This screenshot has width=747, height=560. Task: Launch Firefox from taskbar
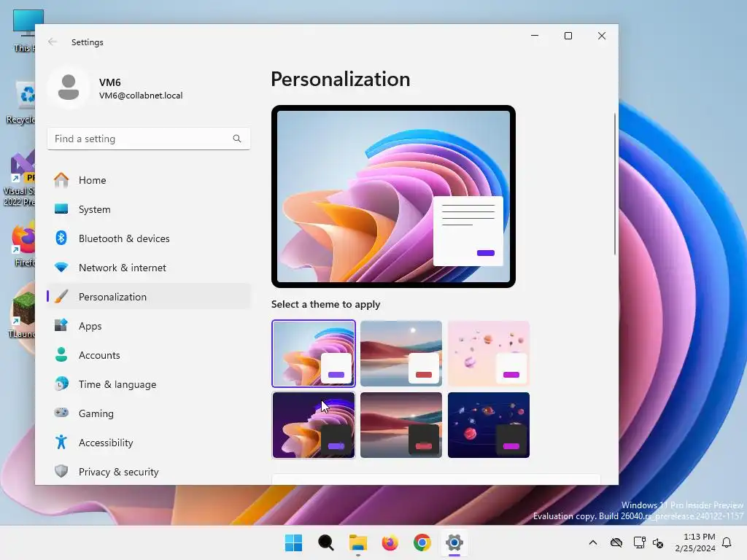(390, 542)
